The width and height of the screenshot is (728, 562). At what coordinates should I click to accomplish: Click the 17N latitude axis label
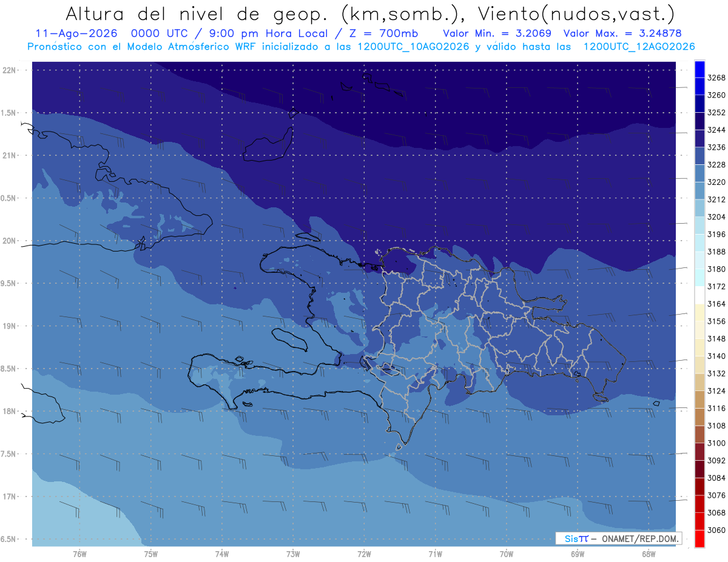9,497
